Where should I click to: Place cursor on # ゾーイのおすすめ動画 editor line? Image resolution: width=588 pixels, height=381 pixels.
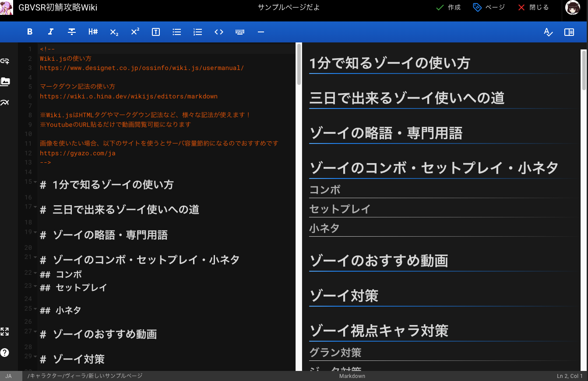pyautogui.click(x=98, y=334)
